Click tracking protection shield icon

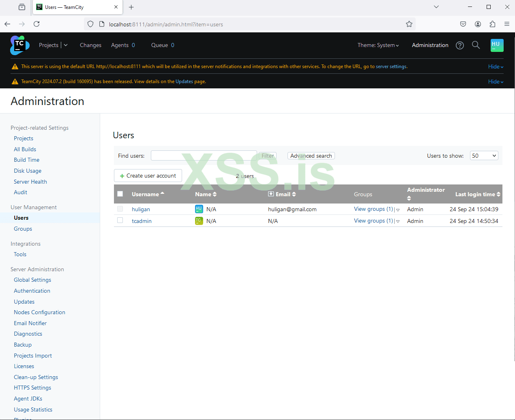click(x=90, y=24)
